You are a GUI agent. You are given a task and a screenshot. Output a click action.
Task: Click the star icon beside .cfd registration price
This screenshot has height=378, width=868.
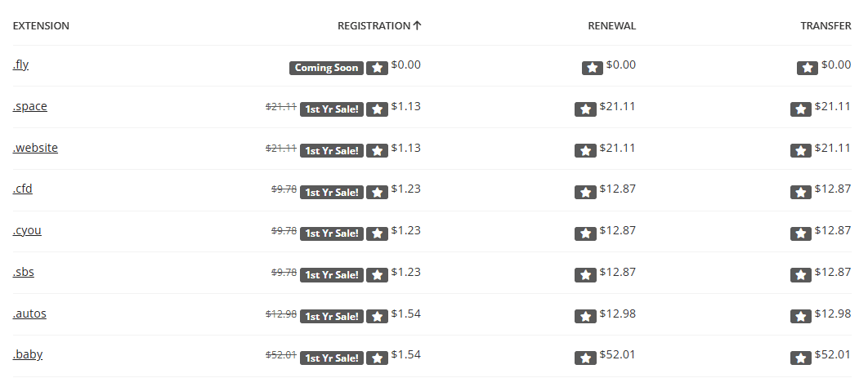[x=377, y=192]
